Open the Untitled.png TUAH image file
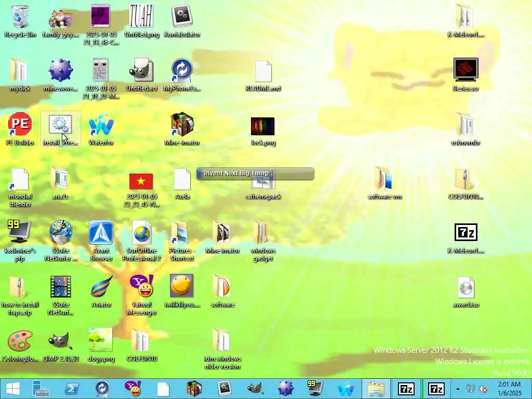The width and height of the screenshot is (532, 399). [x=141, y=21]
